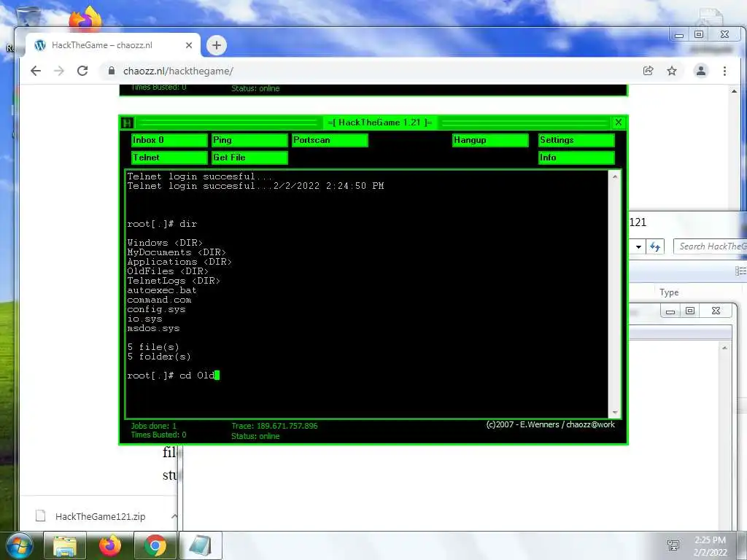Switch to Chrome on the taskbar
747x560 pixels.
pos(155,545)
